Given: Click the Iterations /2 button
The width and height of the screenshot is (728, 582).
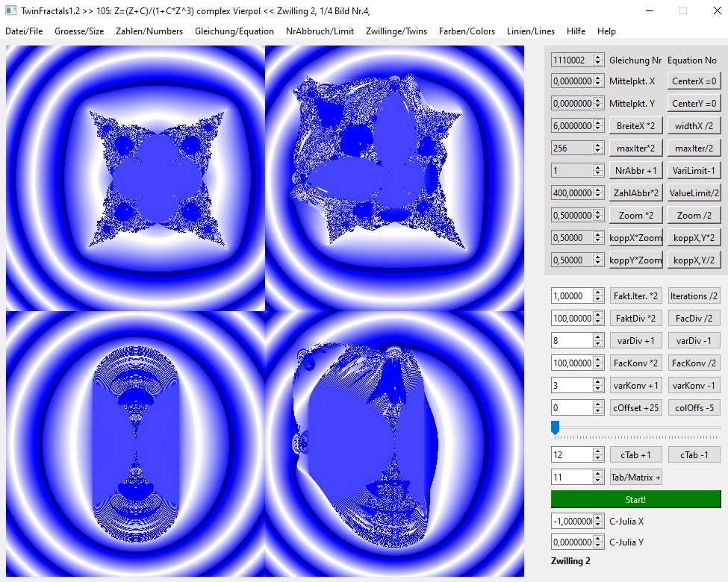Looking at the screenshot, I should tap(694, 295).
